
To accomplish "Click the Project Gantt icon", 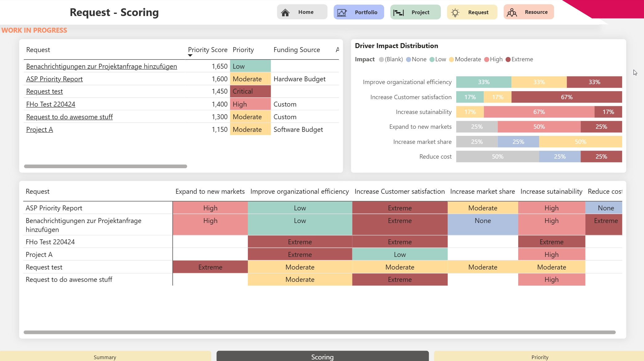I will pyautogui.click(x=399, y=12).
